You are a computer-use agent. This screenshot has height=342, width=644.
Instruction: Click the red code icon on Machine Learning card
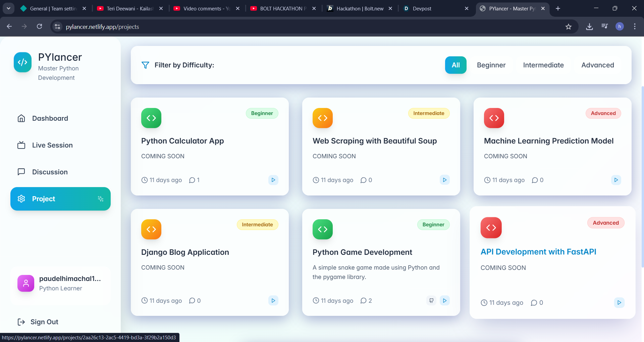click(494, 118)
